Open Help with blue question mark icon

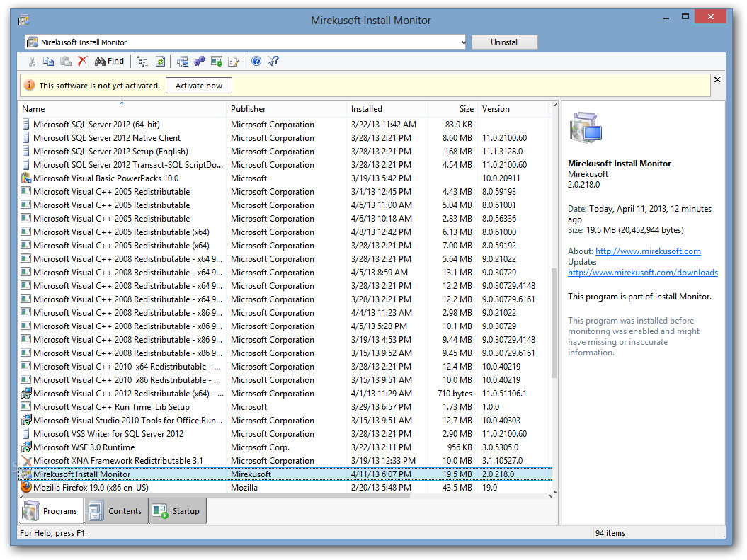pyautogui.click(x=256, y=61)
